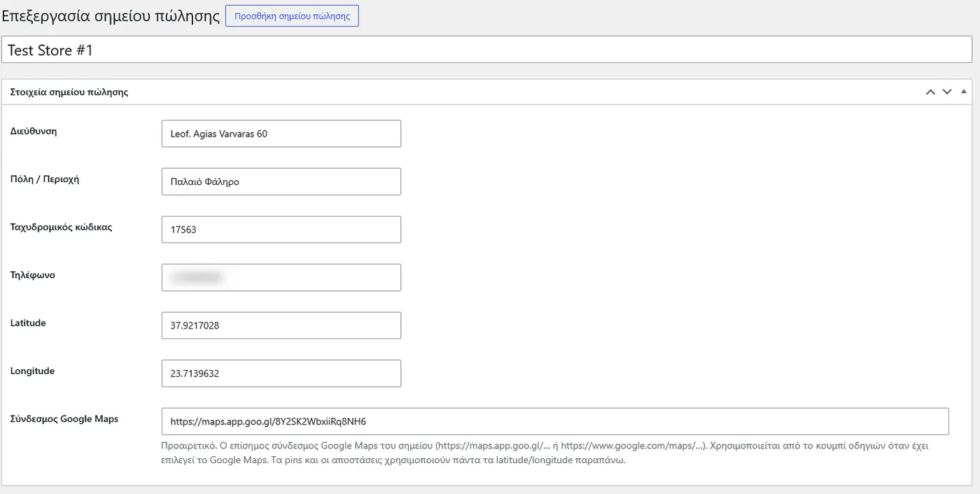Click the Στοιχεία σημείου πώλησης panel heading
980x494 pixels.
69,92
